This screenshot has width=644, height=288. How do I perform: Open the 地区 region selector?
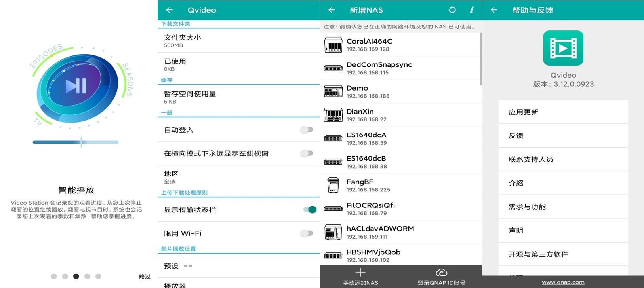[x=238, y=177]
